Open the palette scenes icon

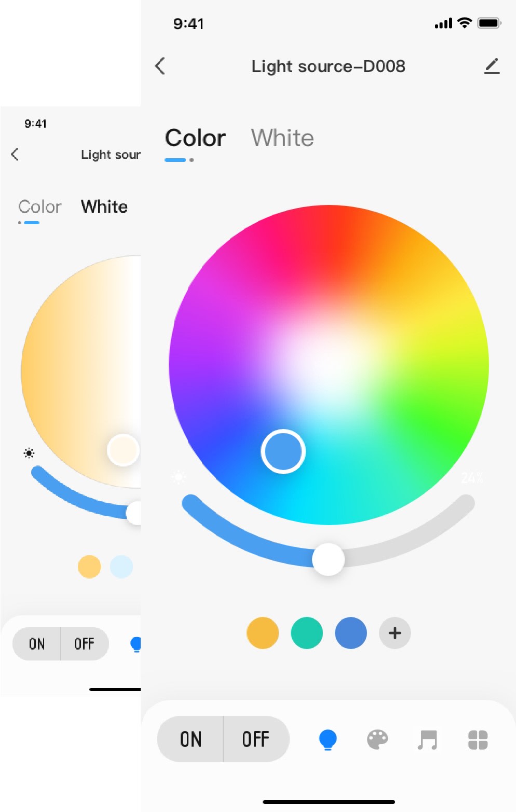tap(377, 739)
